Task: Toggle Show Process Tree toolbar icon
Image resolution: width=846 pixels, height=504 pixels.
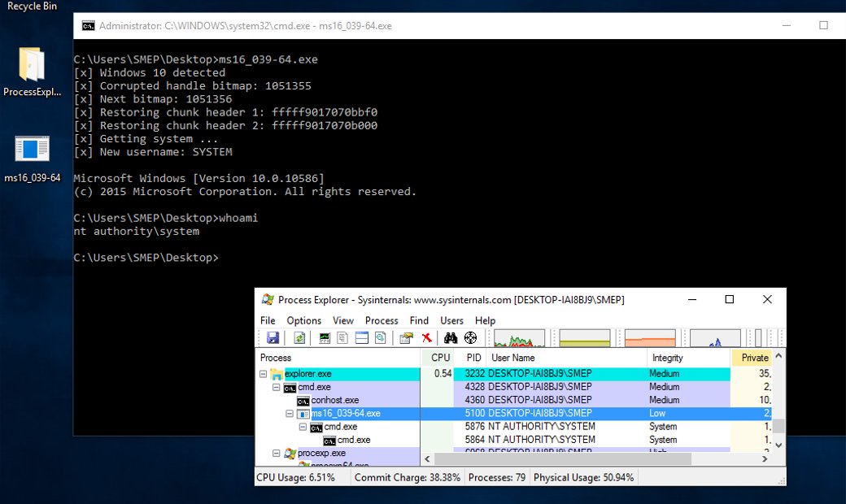Action: pyautogui.click(x=342, y=338)
